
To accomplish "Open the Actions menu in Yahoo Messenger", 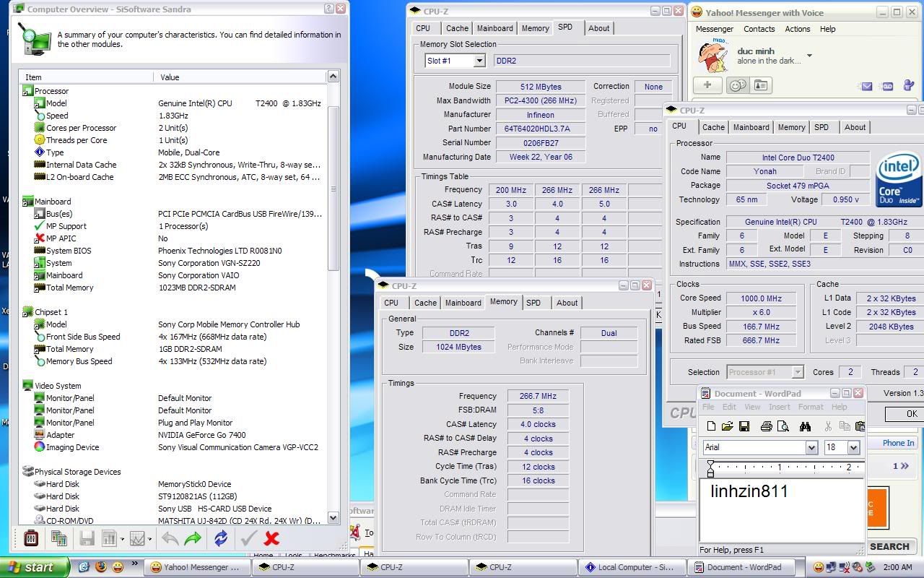I will click(x=798, y=29).
